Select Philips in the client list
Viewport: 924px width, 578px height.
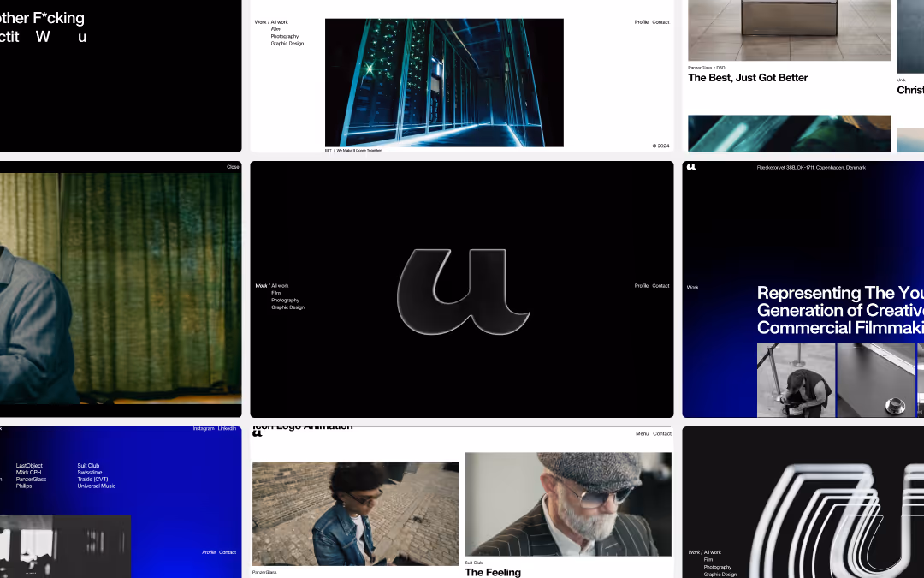[x=24, y=486]
